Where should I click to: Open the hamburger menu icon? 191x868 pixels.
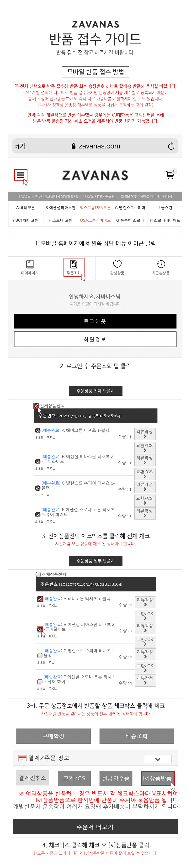click(x=21, y=175)
